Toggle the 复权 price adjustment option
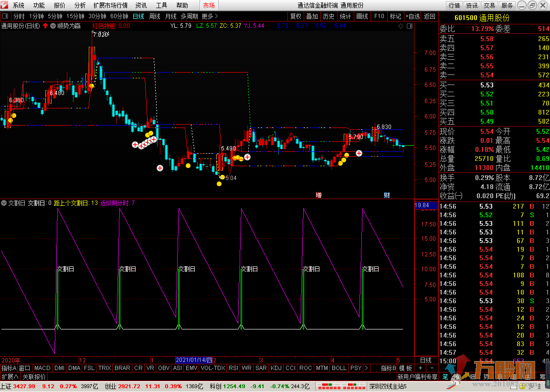The width and height of the screenshot is (550, 392). pos(296,16)
